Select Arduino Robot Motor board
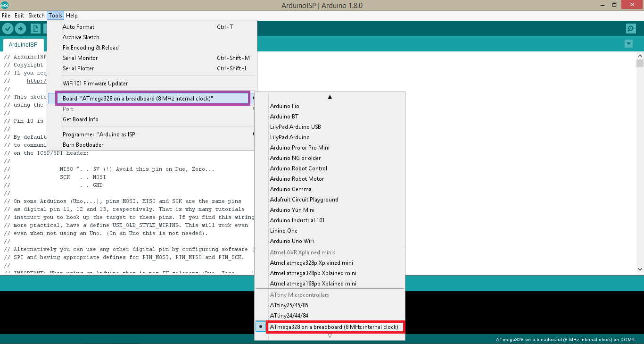The width and height of the screenshot is (644, 344). tap(330, 179)
